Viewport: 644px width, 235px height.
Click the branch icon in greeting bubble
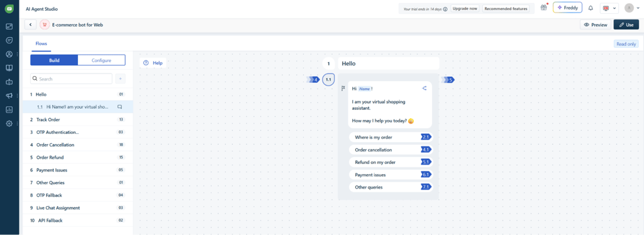click(x=424, y=88)
